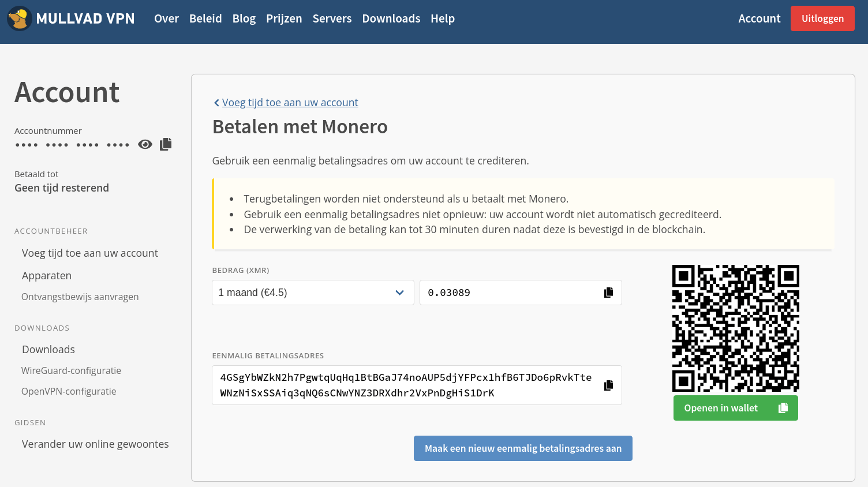Open the Blog link in the navbar
The image size is (868, 487).
(x=244, y=18)
